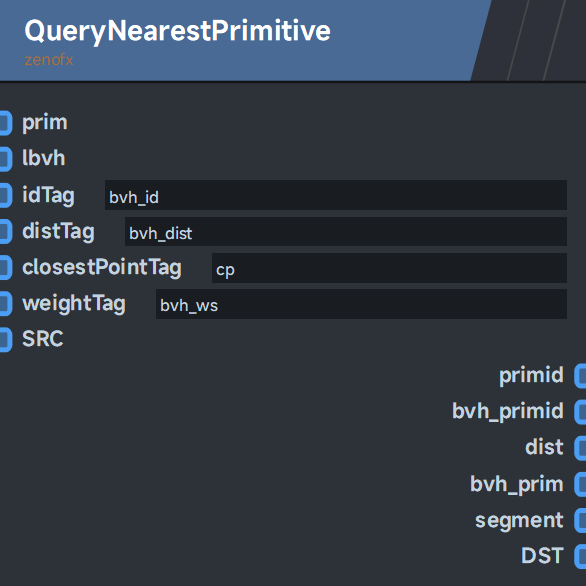The image size is (586, 586).
Task: Click the prim input socket
Action: 6,123
